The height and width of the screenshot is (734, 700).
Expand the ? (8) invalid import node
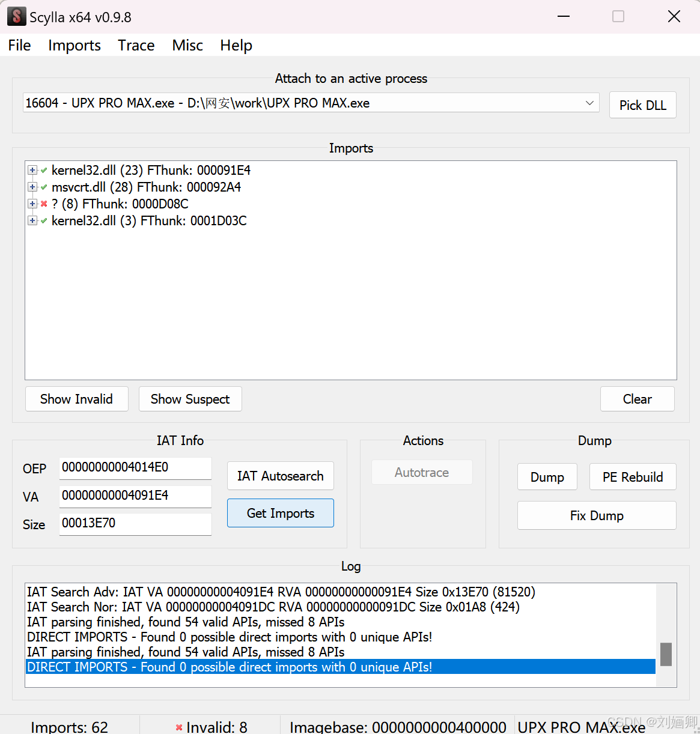(x=32, y=204)
